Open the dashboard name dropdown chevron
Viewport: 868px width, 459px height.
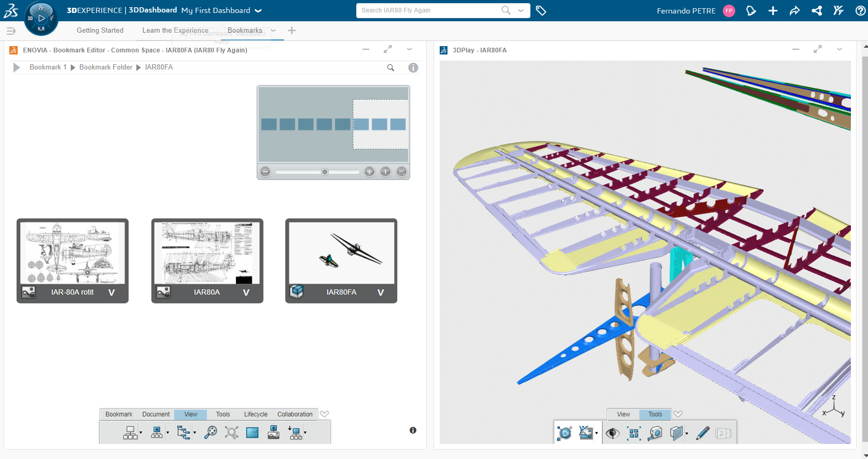coord(258,11)
